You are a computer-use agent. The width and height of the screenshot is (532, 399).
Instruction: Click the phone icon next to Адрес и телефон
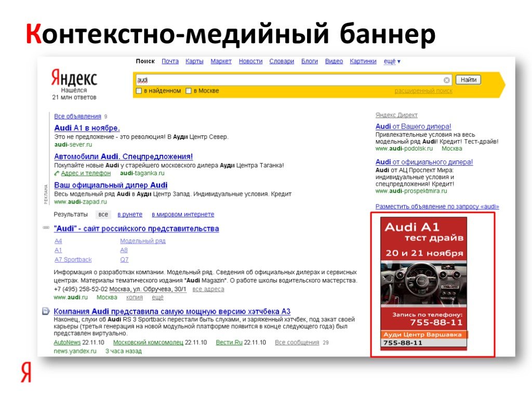(57, 174)
